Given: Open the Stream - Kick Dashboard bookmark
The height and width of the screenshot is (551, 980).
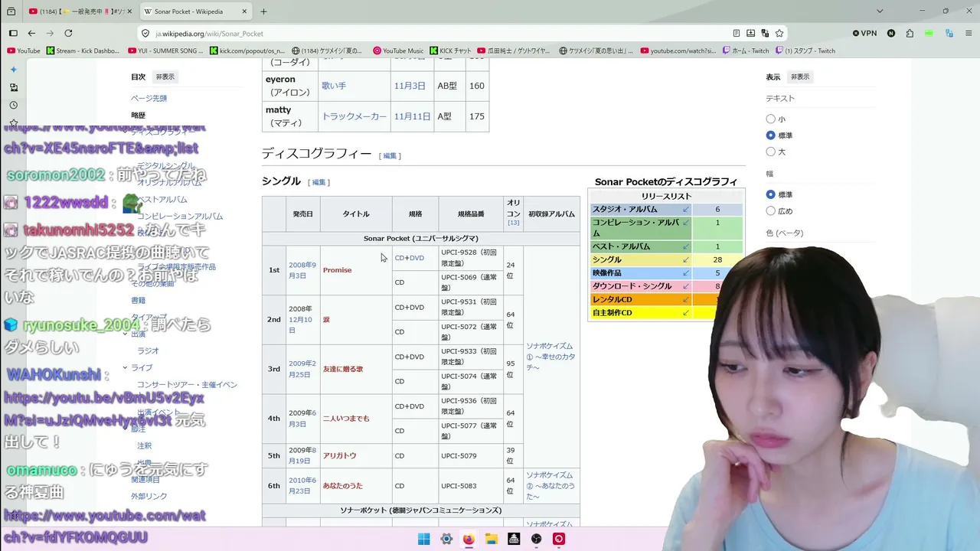Looking at the screenshot, I should pyautogui.click(x=84, y=51).
